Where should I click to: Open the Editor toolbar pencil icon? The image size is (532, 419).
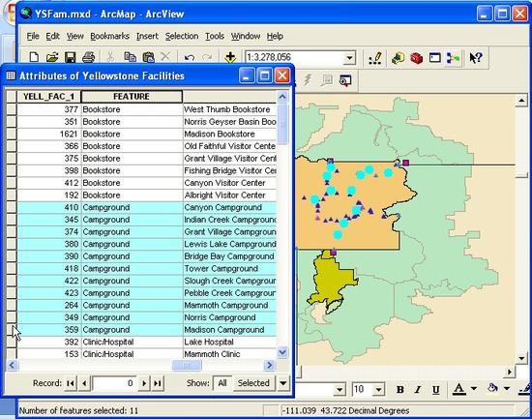375,58
